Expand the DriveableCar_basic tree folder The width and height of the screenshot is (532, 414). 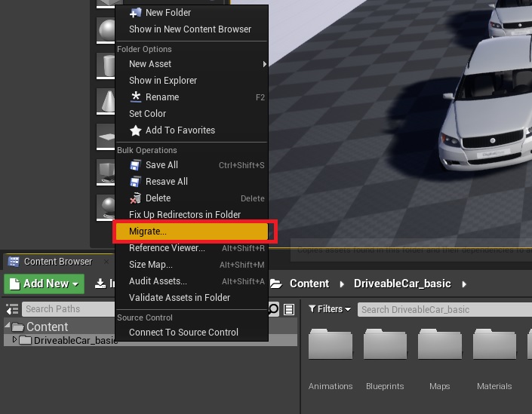click(x=14, y=340)
